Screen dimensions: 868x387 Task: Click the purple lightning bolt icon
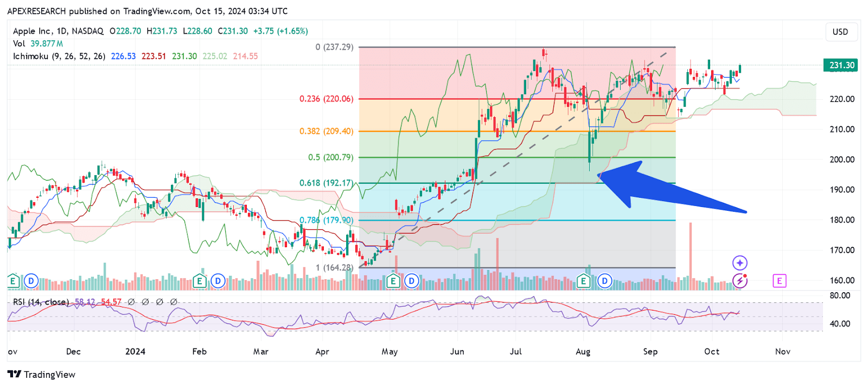point(740,281)
